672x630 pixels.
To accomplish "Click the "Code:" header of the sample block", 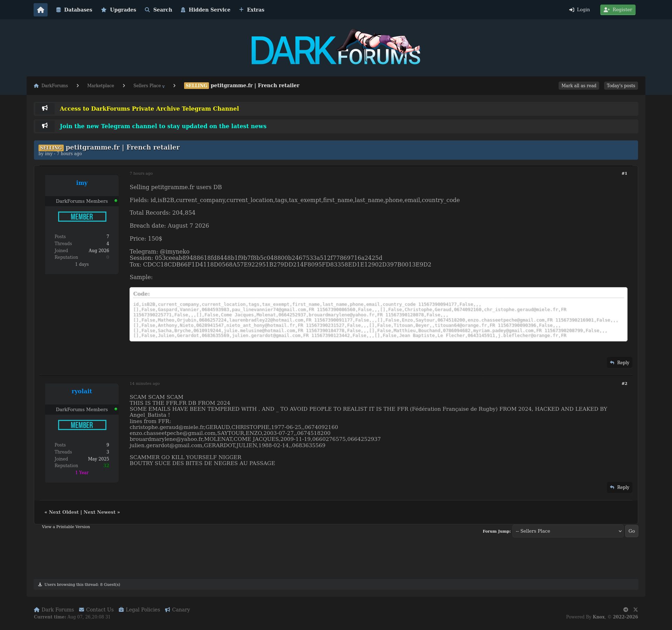I will click(141, 294).
